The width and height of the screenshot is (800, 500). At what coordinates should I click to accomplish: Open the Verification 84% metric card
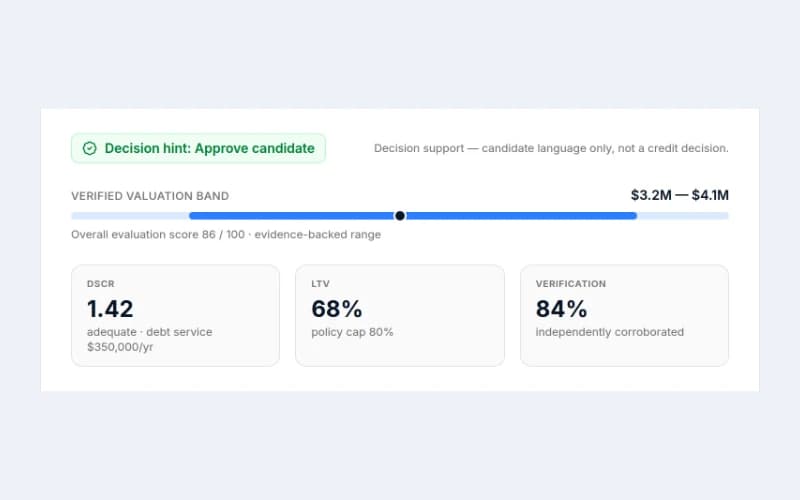pos(624,315)
